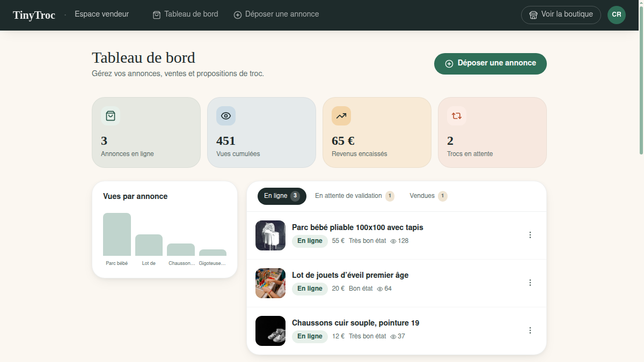
Task: Switch to En attente de validation tab
Action: click(x=355, y=196)
